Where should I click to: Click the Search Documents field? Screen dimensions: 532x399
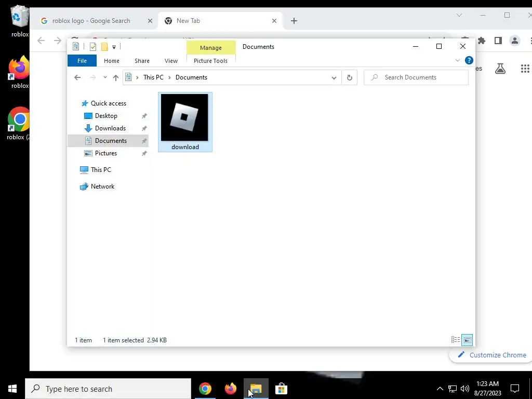click(x=416, y=77)
